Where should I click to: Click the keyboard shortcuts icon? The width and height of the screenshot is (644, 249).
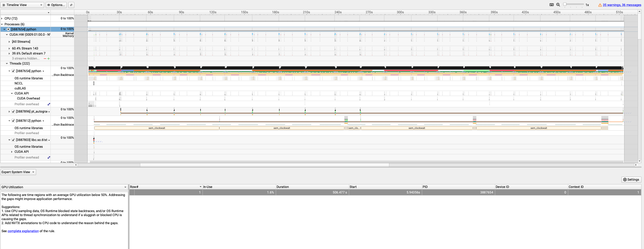pos(552,5)
